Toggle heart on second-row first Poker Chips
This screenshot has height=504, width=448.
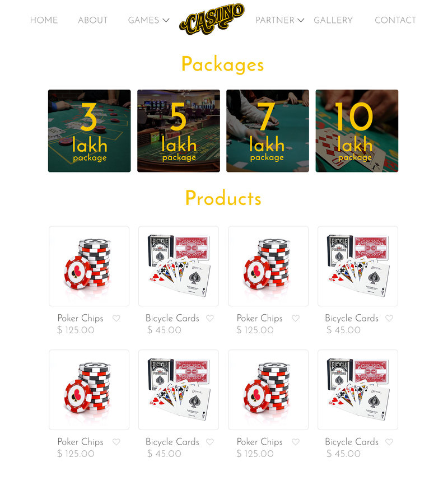(116, 442)
